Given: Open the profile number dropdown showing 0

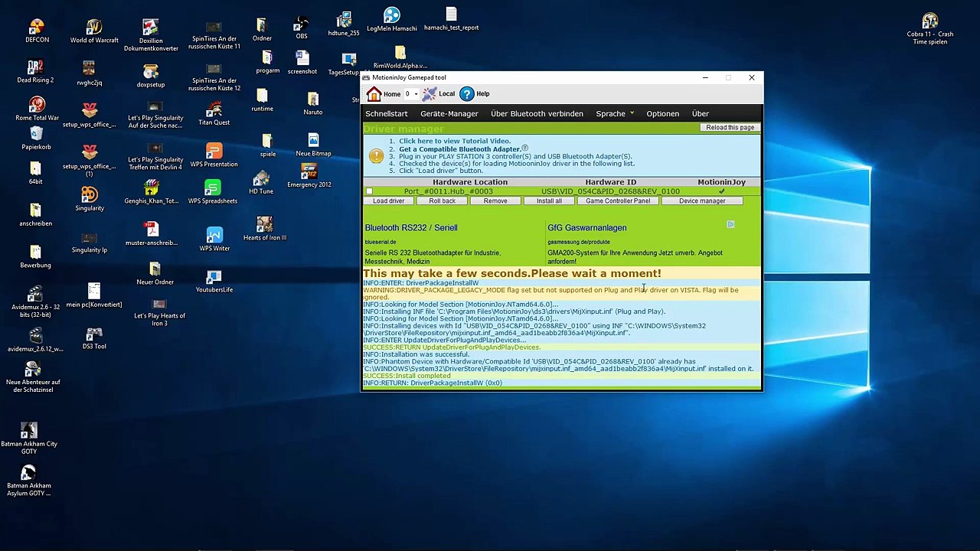Looking at the screenshot, I should [411, 94].
